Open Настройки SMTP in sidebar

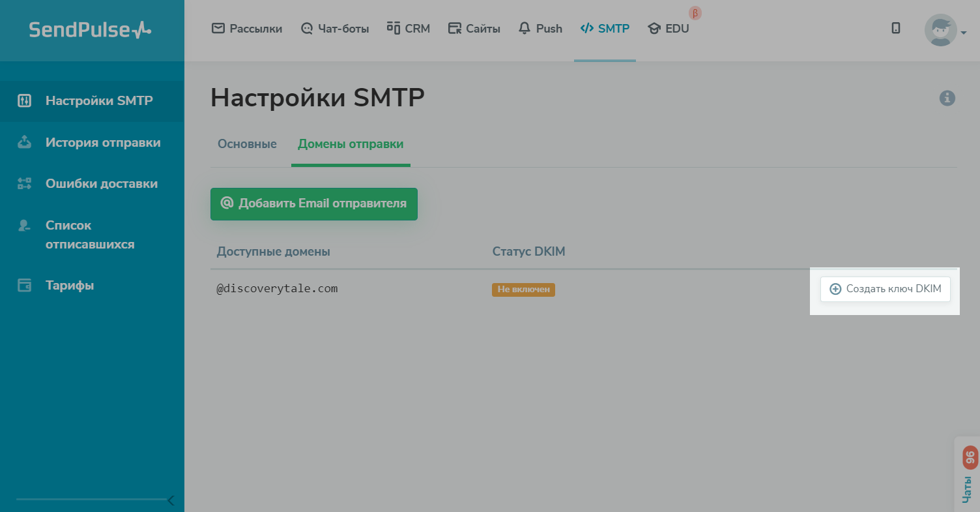coord(92,101)
